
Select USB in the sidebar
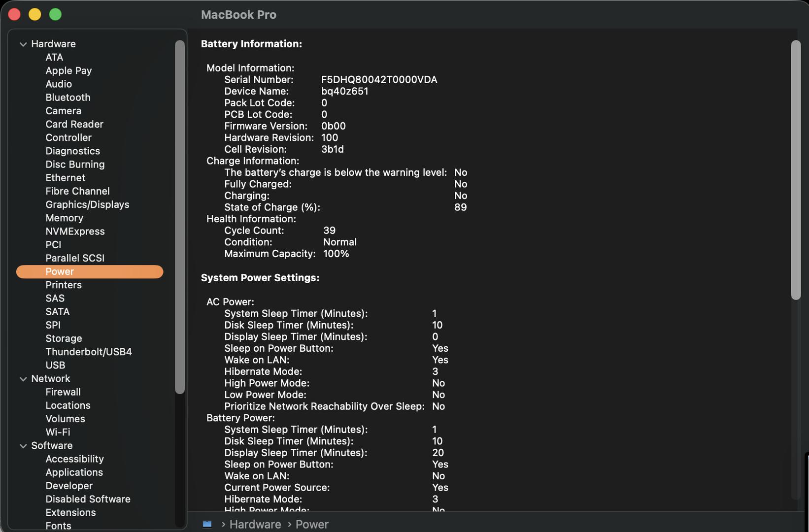pyautogui.click(x=55, y=365)
